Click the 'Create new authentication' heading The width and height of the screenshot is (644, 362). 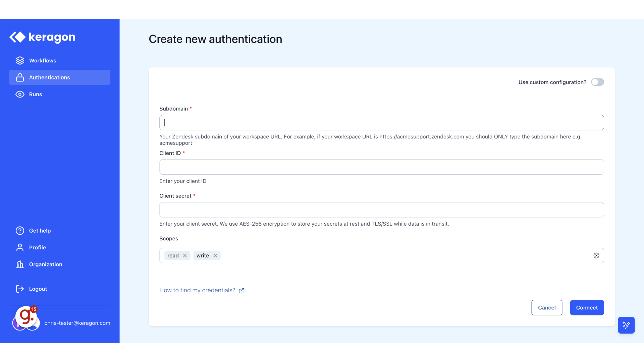[215, 39]
